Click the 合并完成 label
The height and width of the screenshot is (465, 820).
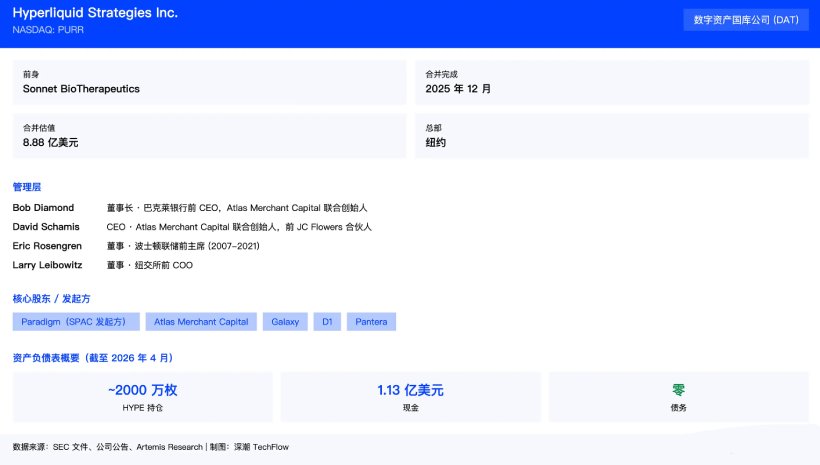[x=441, y=74]
